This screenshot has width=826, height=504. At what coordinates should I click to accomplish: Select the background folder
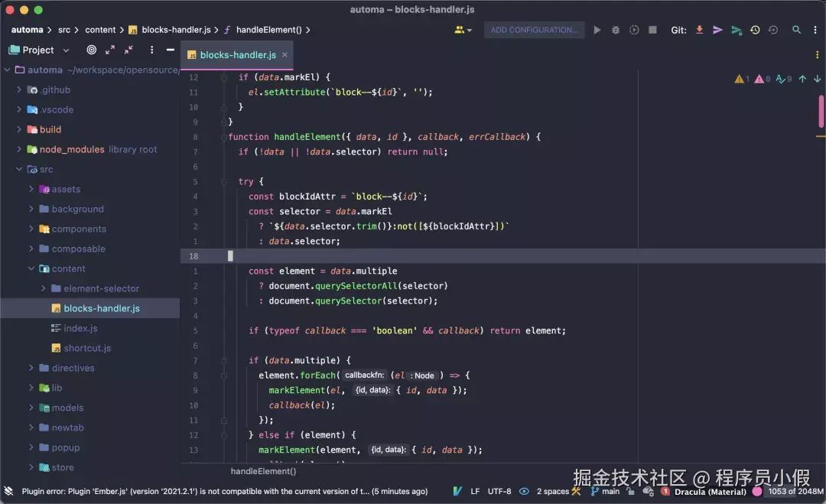click(77, 209)
